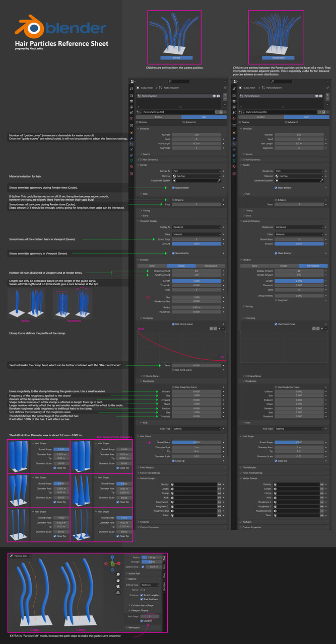
Task: Zoom out on right clump curve editor
Action: 318,329
